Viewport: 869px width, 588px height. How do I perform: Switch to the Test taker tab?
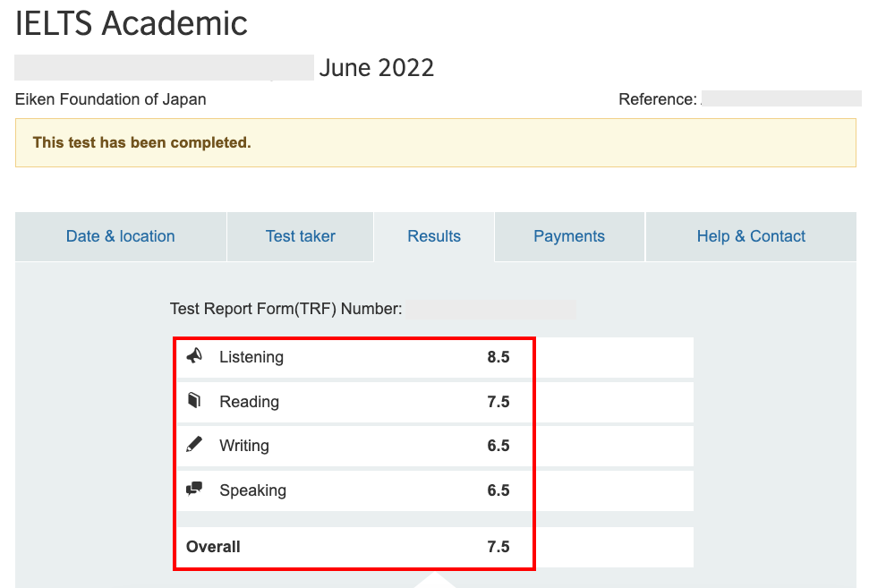tap(300, 236)
